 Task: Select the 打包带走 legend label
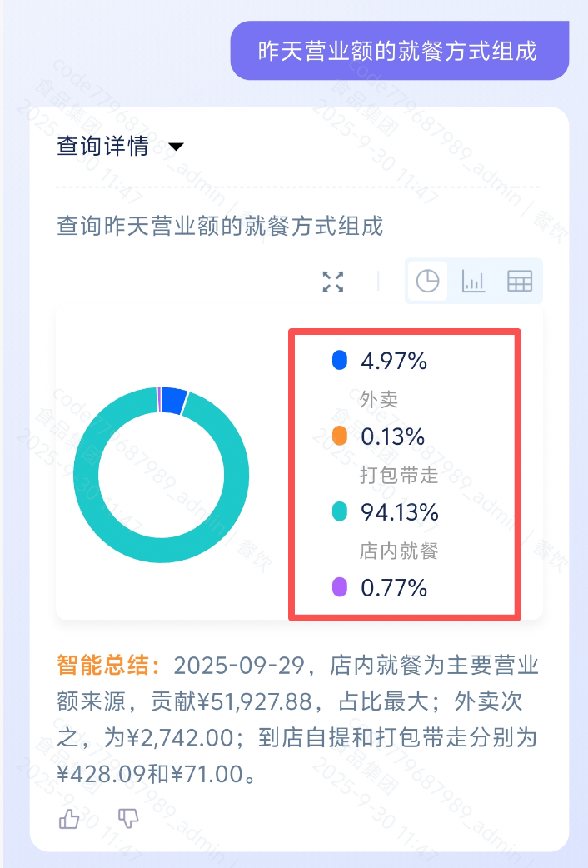[x=399, y=476]
